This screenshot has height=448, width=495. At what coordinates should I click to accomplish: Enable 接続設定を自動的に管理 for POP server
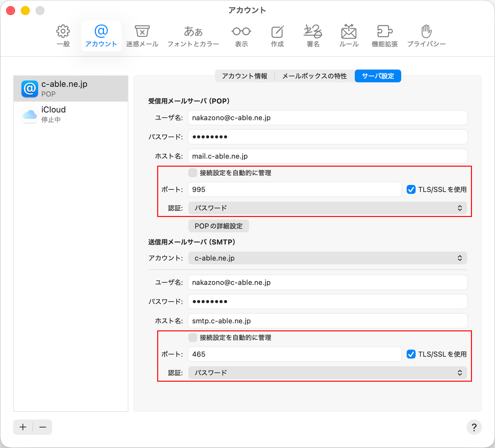click(193, 173)
